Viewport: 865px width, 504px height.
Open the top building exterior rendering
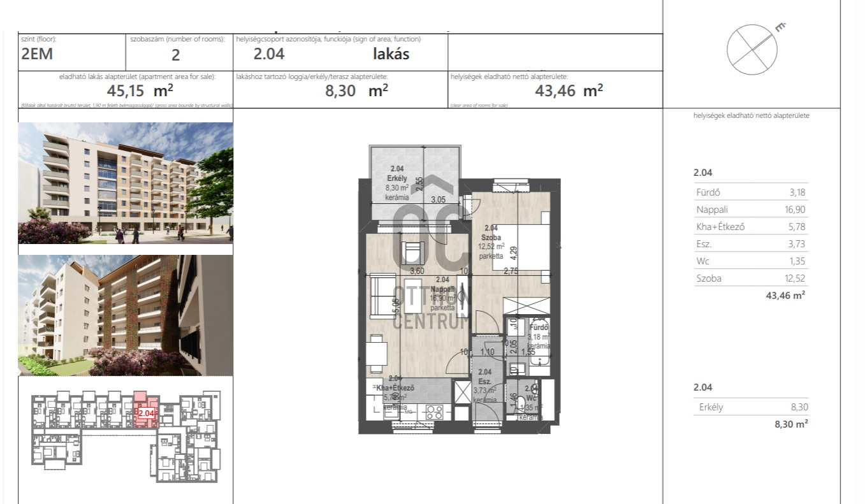coord(125,184)
